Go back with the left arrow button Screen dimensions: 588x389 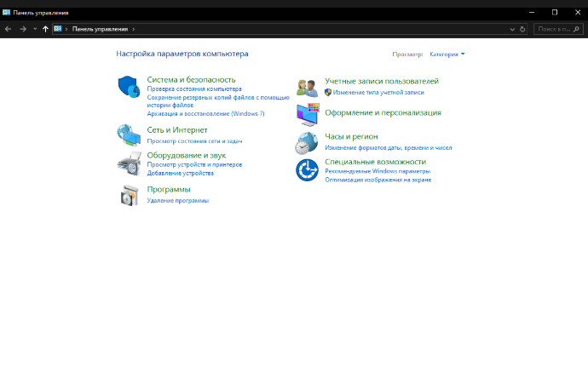[x=9, y=29]
